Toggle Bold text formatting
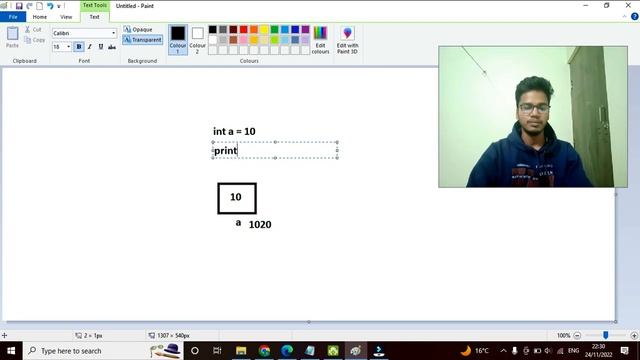 [79, 47]
